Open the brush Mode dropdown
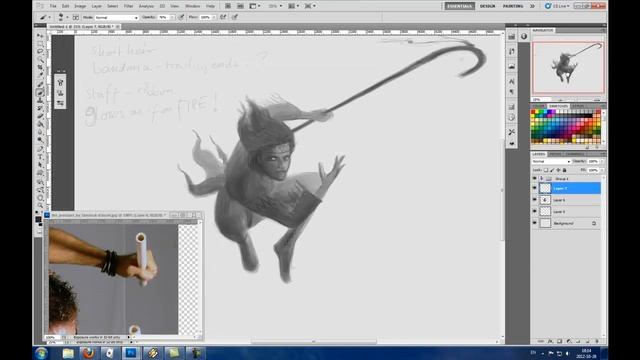Screen dimensions: 640x360 pyautogui.click(x=117, y=18)
